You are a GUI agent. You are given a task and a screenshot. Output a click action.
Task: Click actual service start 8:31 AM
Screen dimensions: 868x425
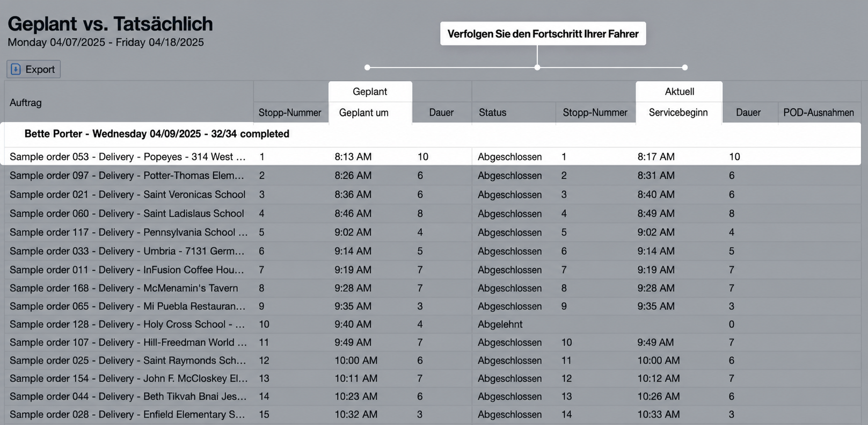coord(656,175)
